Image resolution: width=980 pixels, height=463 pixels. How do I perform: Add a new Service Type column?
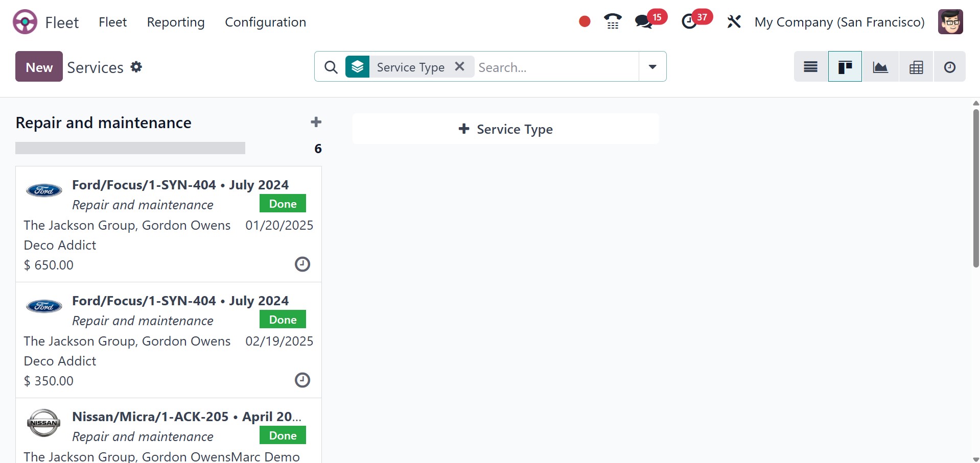[505, 129]
